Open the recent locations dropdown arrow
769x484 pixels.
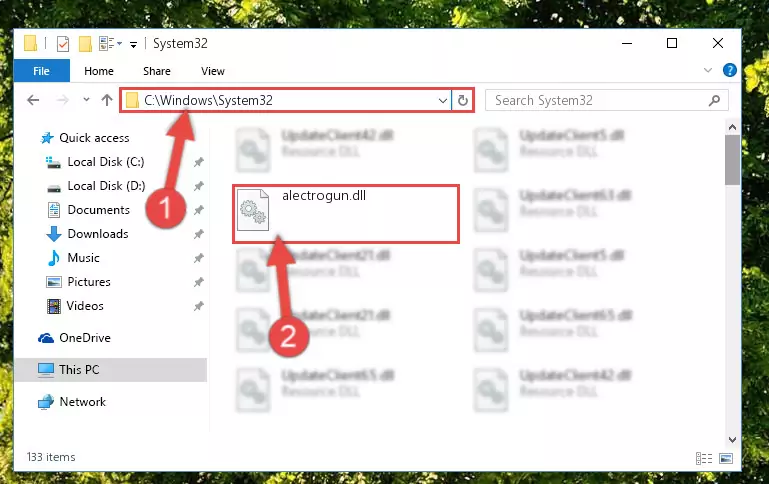(86, 100)
